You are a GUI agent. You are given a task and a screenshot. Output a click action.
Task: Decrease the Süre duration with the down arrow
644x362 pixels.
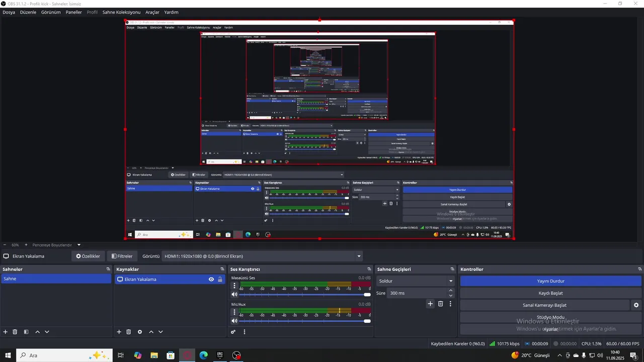coord(450,296)
